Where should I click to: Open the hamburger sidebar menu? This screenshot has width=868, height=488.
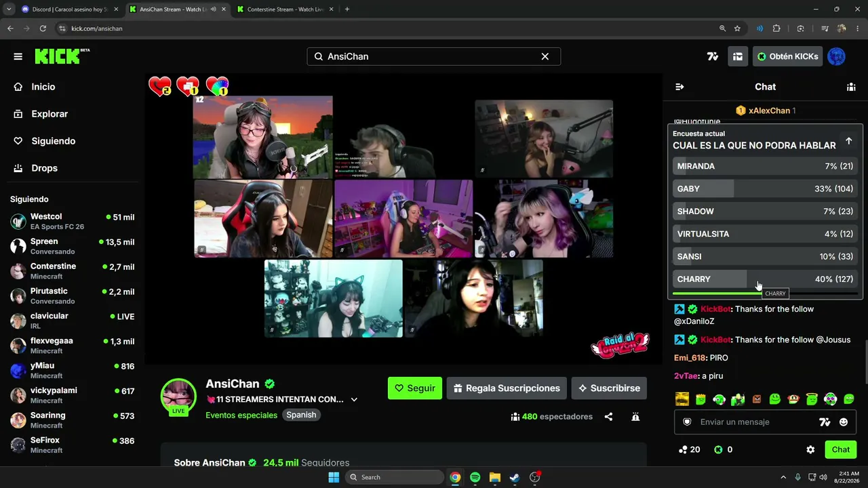coord(18,56)
